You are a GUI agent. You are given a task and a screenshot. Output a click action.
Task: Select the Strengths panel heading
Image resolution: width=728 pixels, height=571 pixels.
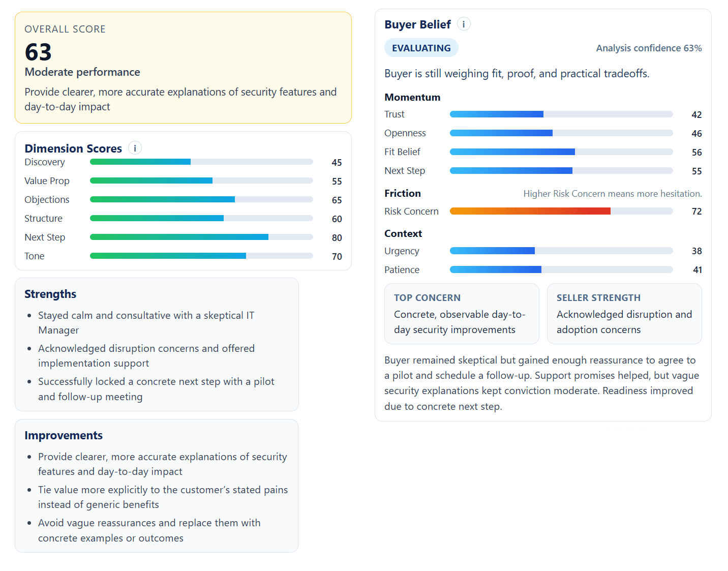coord(50,294)
